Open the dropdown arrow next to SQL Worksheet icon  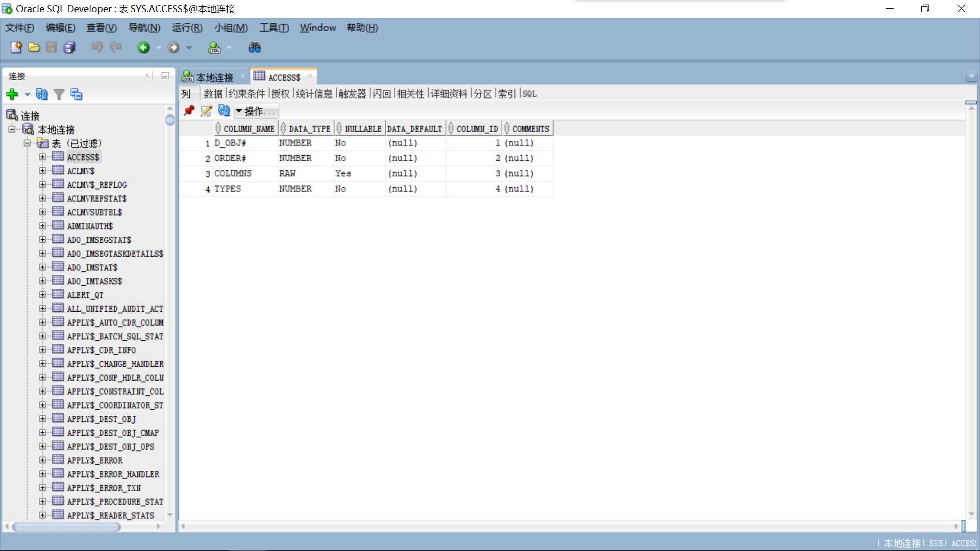coord(229,47)
